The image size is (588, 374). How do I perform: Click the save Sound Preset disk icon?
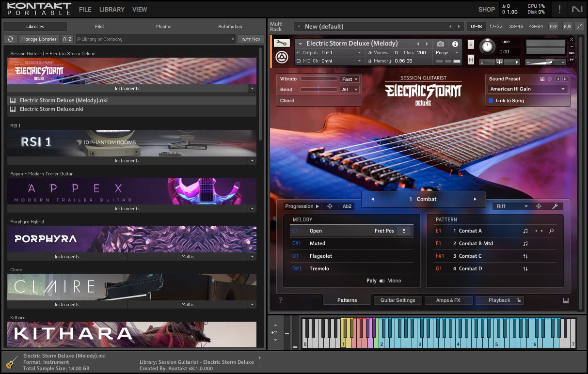pyautogui.click(x=542, y=79)
